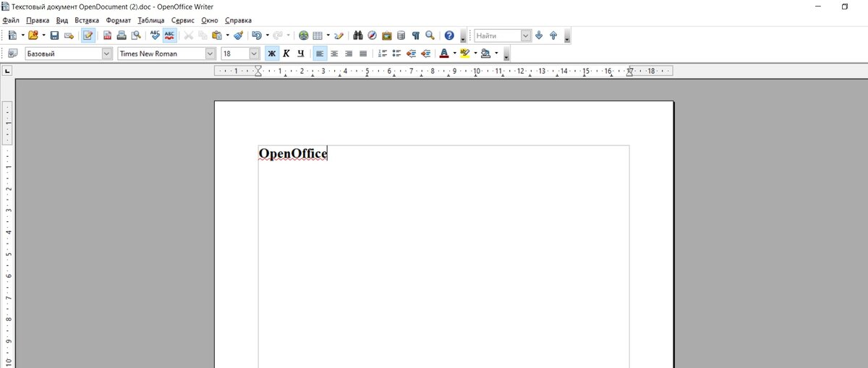Click the Open file folder icon
The width and height of the screenshot is (868, 368).
point(33,35)
